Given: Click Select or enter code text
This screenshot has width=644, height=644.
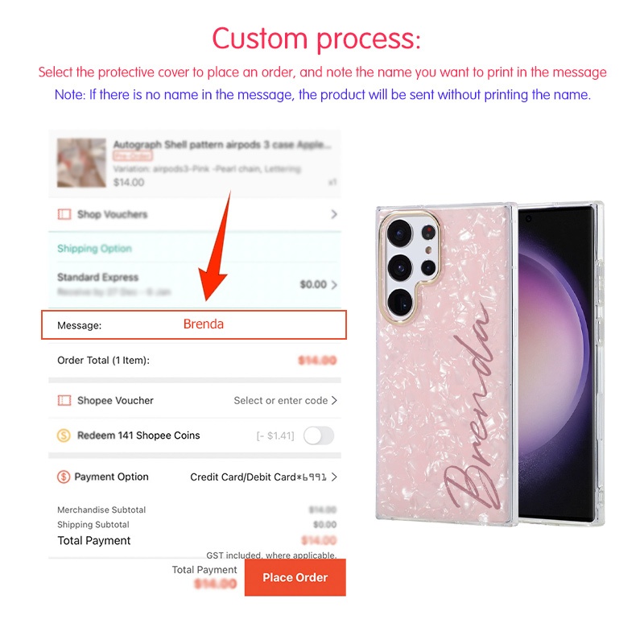Looking at the screenshot, I should [280, 400].
